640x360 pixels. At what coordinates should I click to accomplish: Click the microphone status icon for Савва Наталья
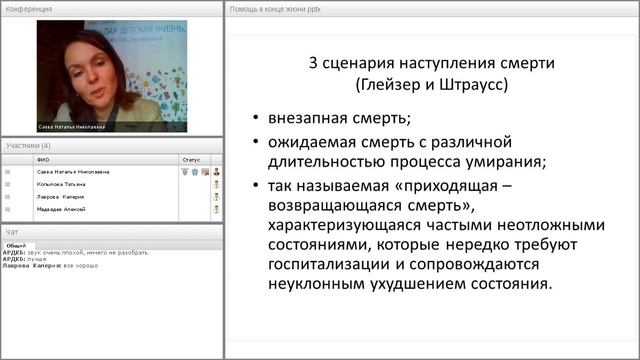click(185, 172)
